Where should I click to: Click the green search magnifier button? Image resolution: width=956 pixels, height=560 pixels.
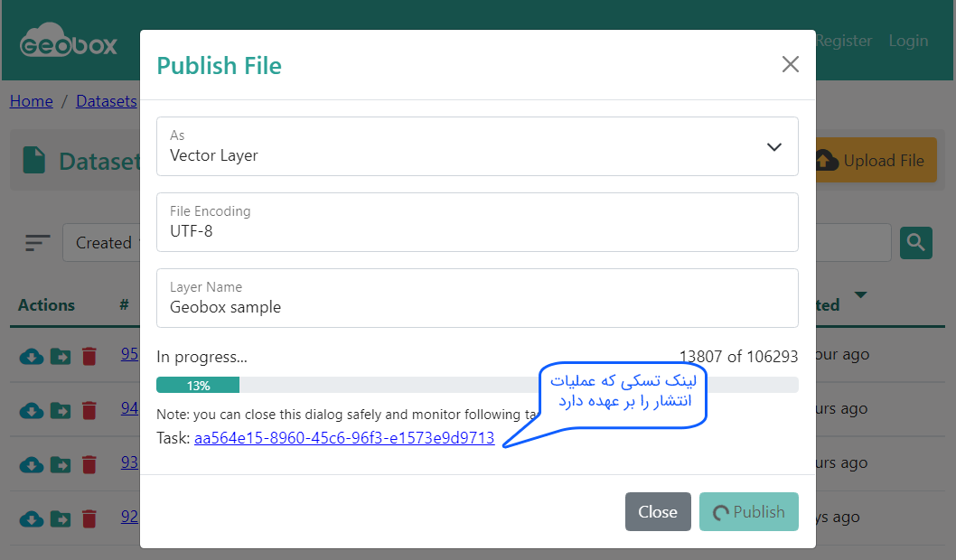point(915,242)
